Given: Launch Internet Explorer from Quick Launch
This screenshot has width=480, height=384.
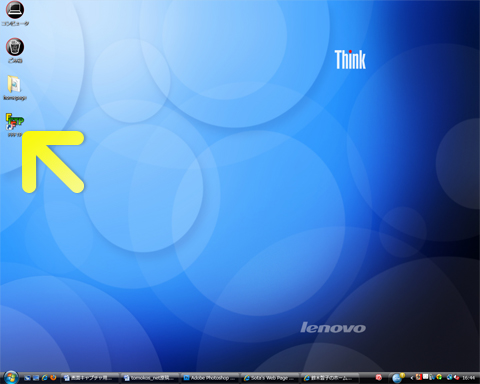Looking at the screenshot, I should (44, 378).
